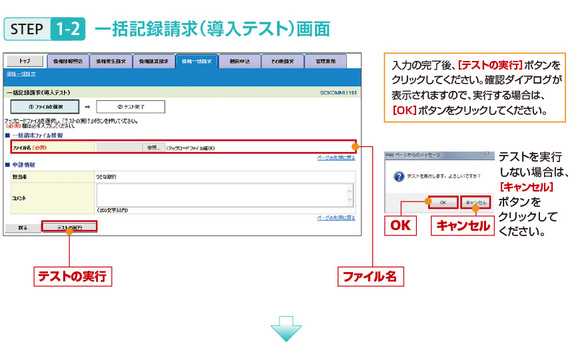Click the 債権一括請求 breadcrumb link in blue bar
Image resolution: width=580 pixels, height=364 pixels.
pos(21,74)
